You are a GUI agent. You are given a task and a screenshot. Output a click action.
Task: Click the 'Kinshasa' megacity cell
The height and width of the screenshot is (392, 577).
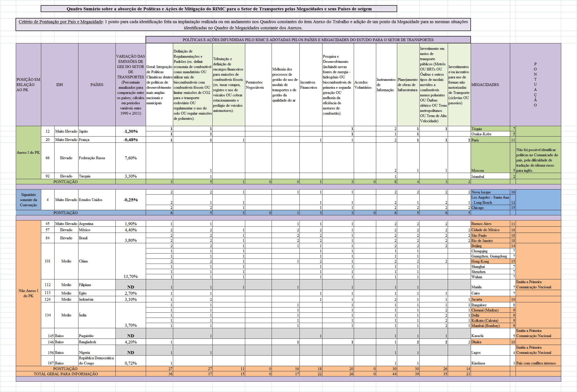(x=490, y=360)
